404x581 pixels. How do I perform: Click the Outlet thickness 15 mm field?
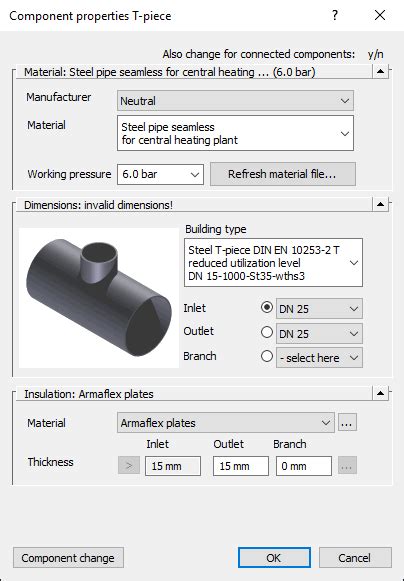click(x=241, y=466)
